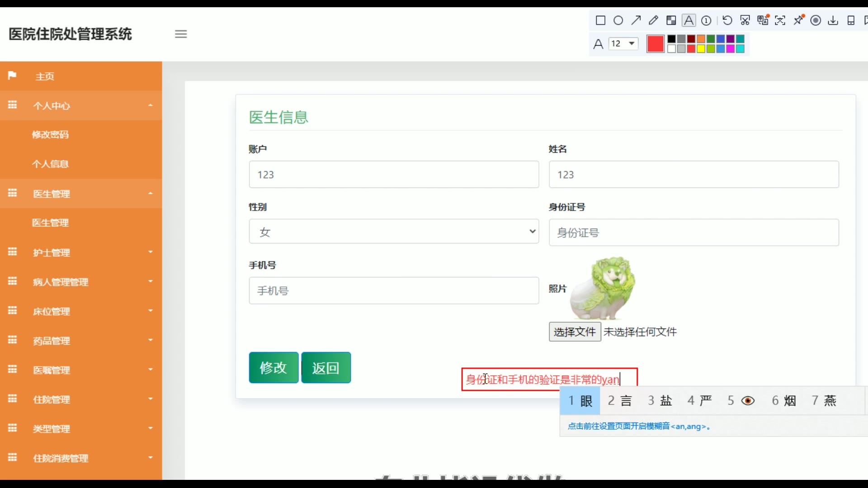868x488 pixels.
Task: Click the 手机号 input field
Action: pos(393,291)
